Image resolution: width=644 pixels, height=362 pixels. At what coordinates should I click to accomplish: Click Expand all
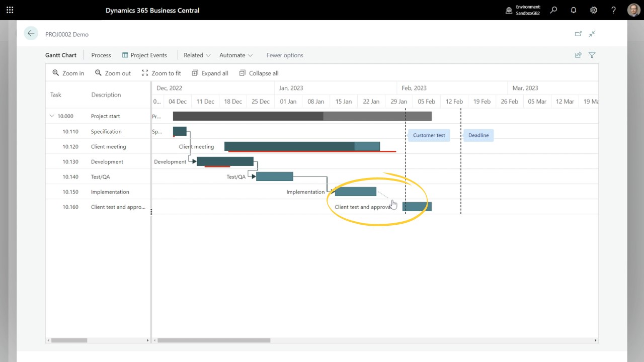tap(210, 73)
